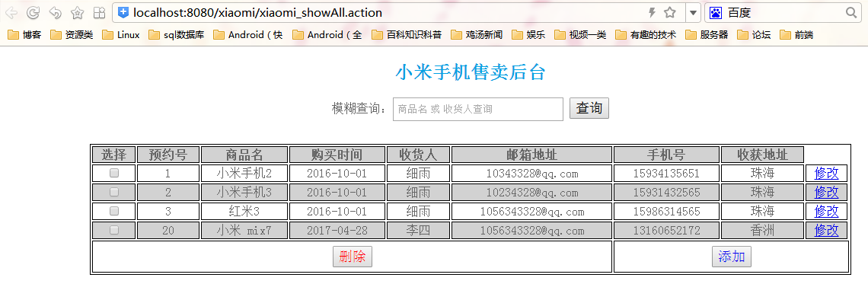Open the Android（全 bookmark folder
Screen dimensions: 868x284
click(327, 35)
